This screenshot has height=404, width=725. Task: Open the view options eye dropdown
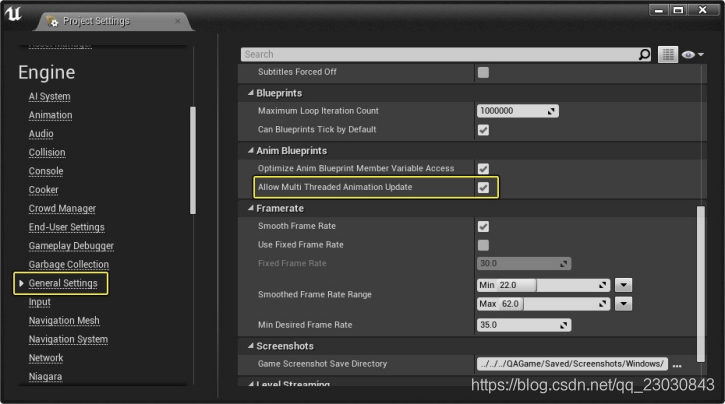click(692, 55)
